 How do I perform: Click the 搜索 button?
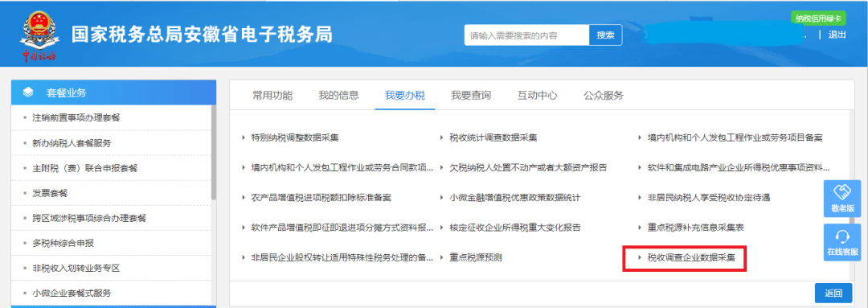pos(606,35)
